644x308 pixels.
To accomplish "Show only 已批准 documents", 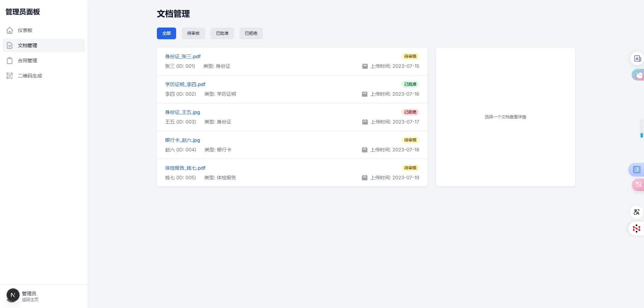I will (222, 33).
